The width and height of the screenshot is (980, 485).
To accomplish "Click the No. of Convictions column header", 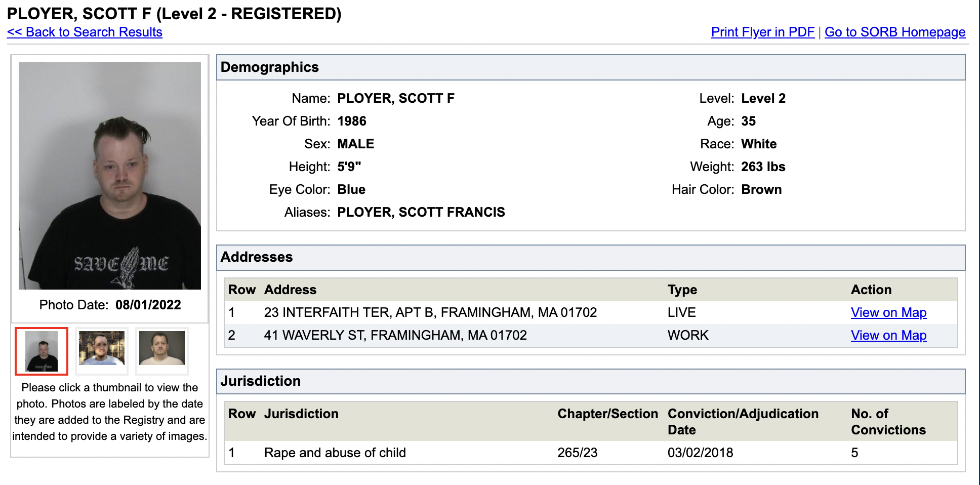I will tap(888, 421).
